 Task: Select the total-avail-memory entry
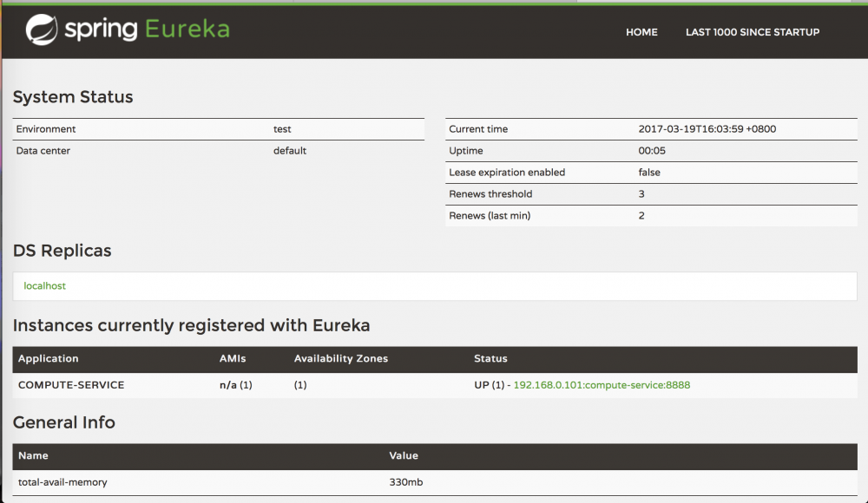(62, 482)
